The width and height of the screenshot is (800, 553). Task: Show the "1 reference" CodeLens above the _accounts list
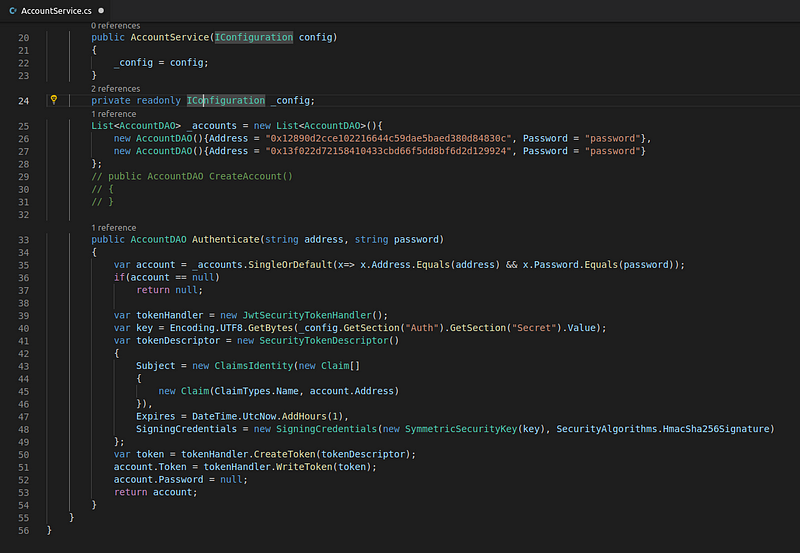pos(113,114)
